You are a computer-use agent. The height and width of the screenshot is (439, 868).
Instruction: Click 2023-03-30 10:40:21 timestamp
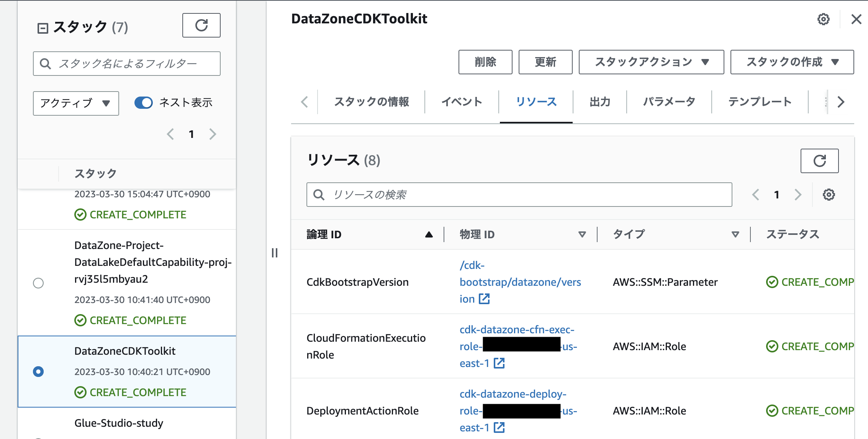point(142,372)
